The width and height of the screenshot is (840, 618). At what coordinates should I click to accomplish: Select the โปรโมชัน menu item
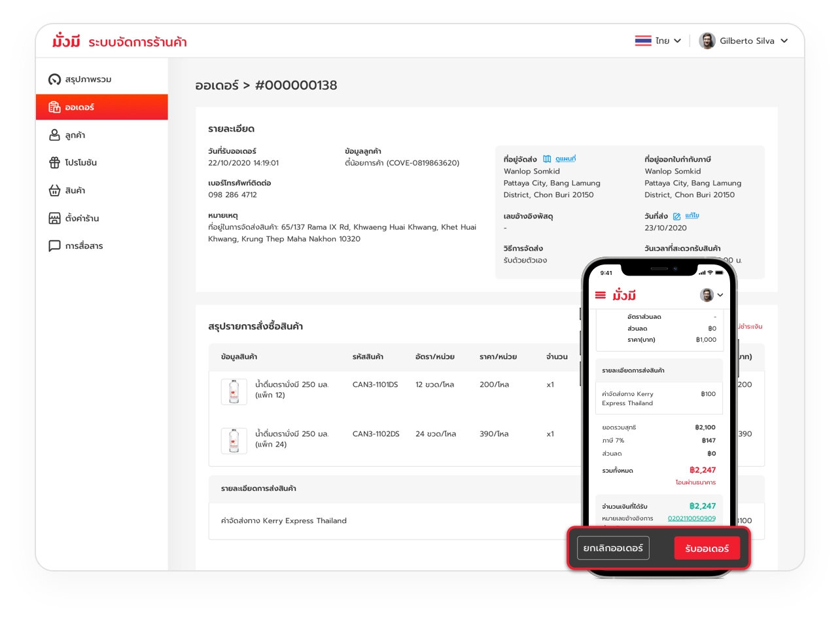tap(80, 162)
